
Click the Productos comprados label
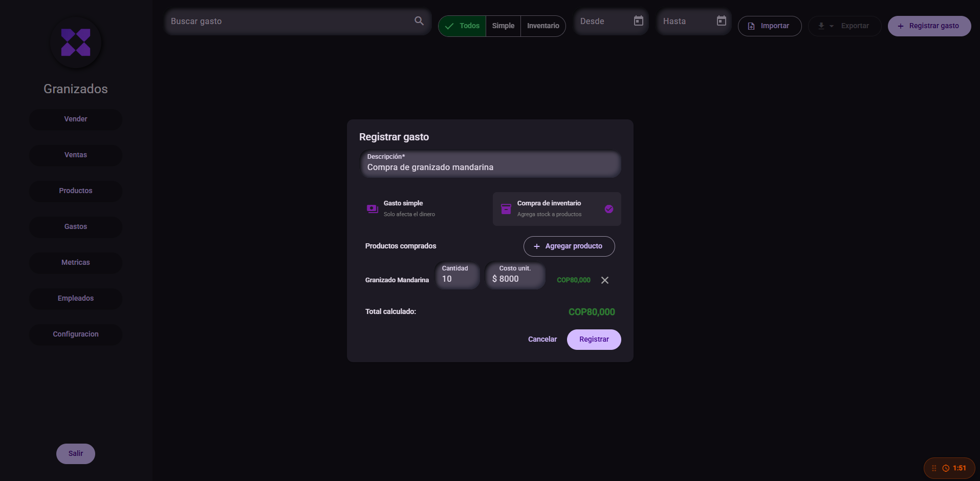coord(401,246)
